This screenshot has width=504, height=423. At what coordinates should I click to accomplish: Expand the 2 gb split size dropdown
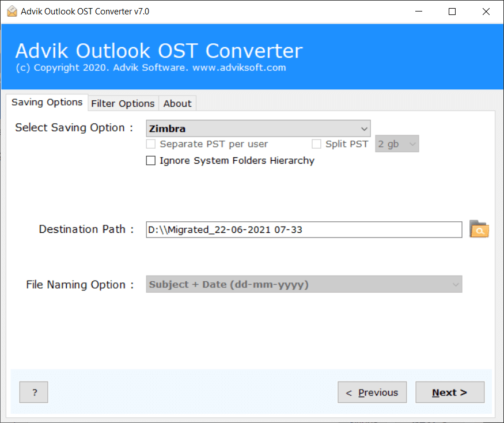coord(397,144)
